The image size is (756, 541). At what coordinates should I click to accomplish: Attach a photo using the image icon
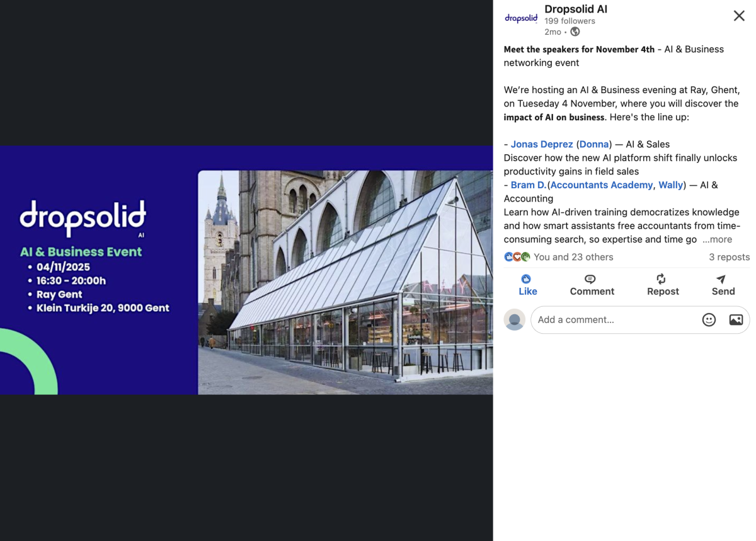[736, 320]
